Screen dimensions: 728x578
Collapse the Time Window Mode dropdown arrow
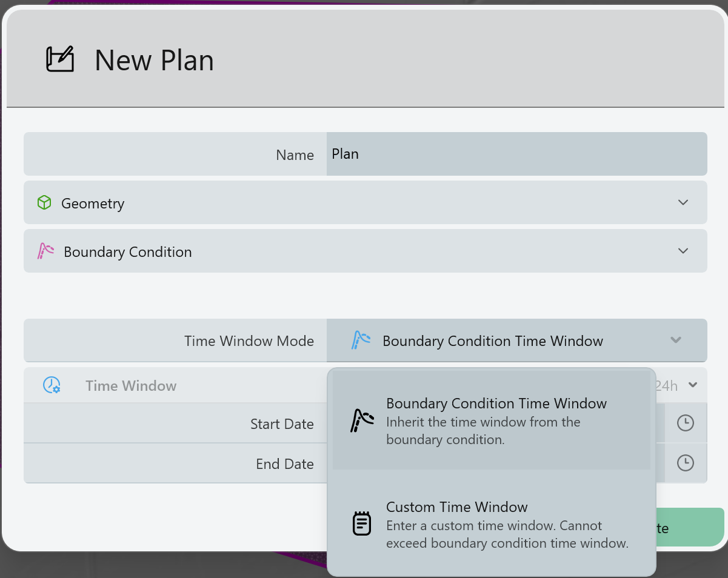point(676,340)
